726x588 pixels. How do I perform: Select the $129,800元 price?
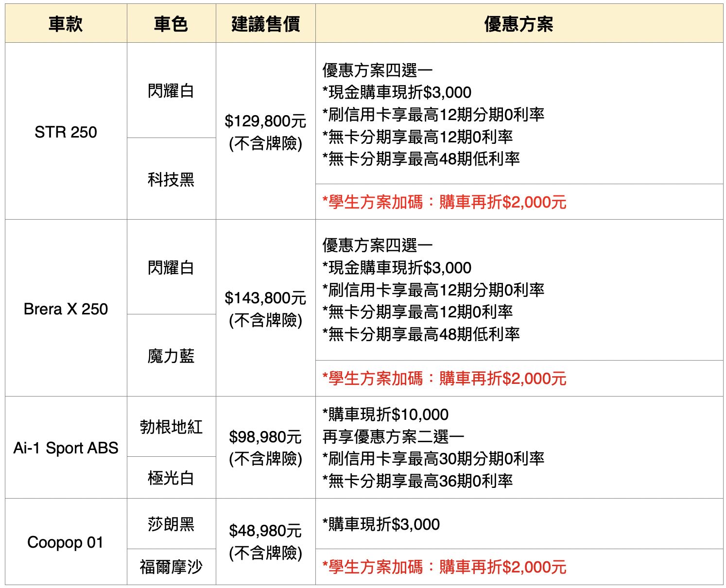click(x=265, y=121)
